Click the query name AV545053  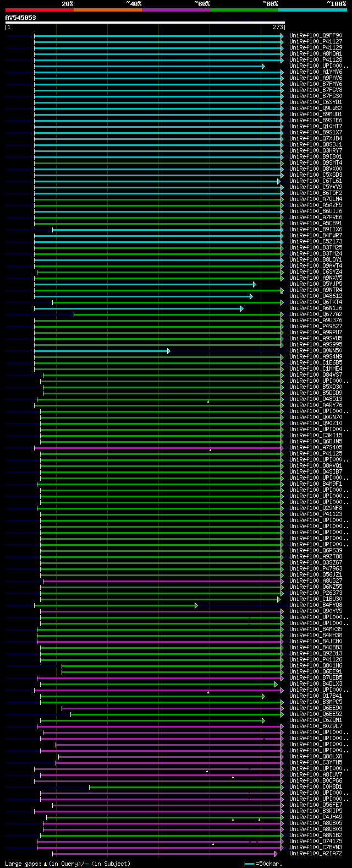coord(21,18)
